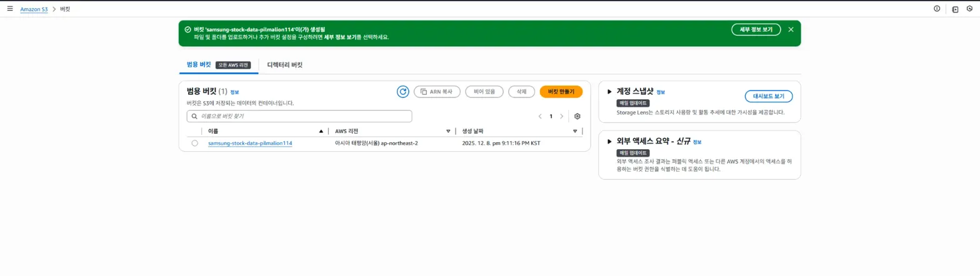Click the 삭제 button
This screenshot has height=276, width=980.
tap(521, 92)
